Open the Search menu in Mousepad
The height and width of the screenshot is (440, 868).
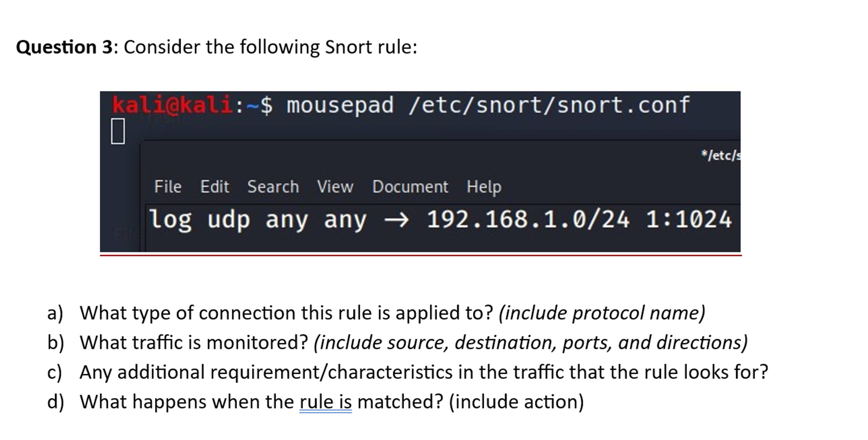click(x=274, y=186)
